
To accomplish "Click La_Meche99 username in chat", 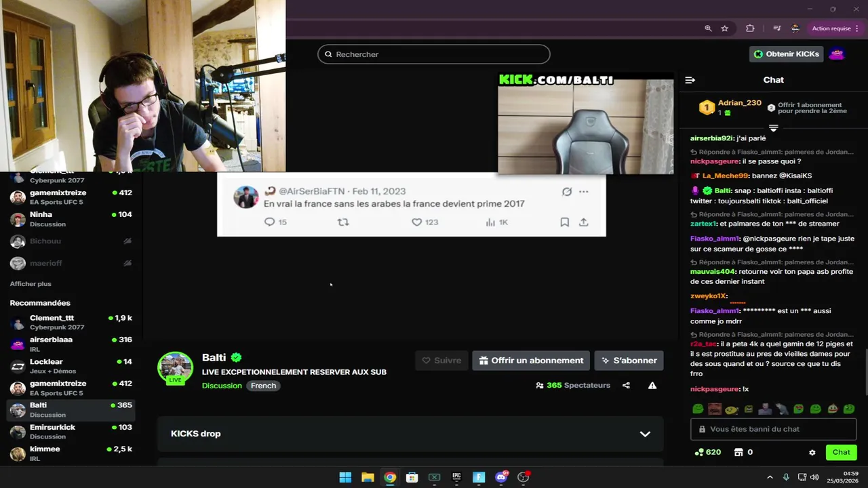I will click(x=725, y=176).
